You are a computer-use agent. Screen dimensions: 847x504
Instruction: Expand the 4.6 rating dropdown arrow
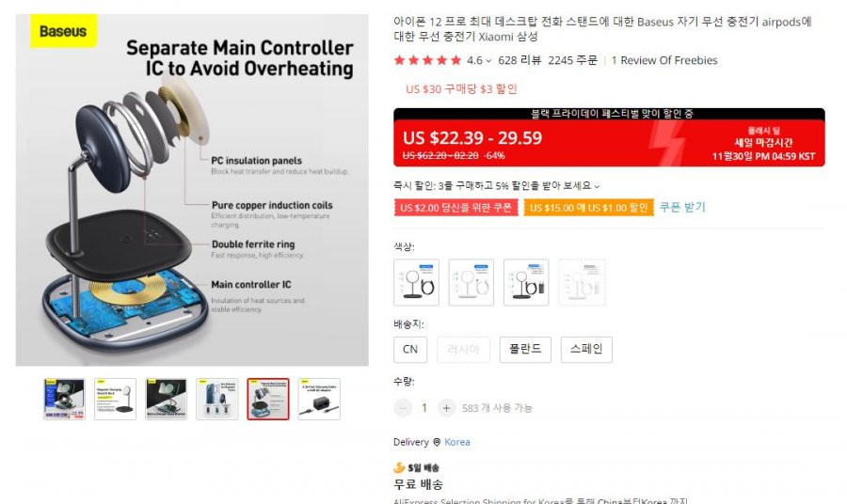pos(488,61)
